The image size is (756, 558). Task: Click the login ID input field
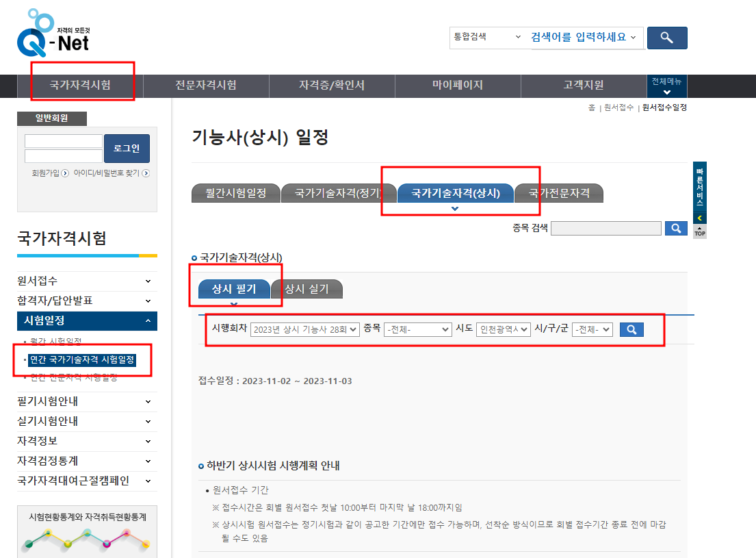click(63, 139)
